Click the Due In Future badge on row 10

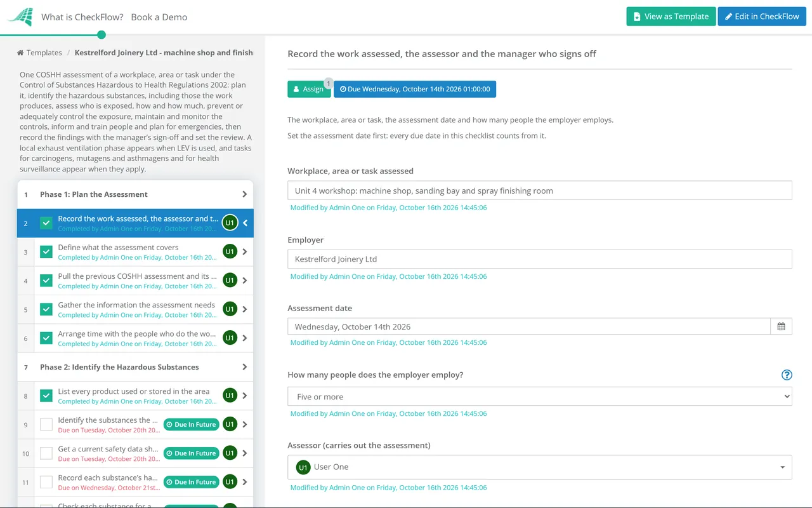pos(191,453)
